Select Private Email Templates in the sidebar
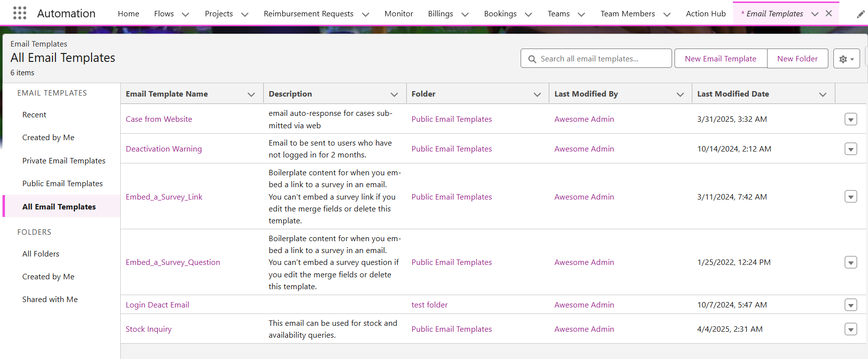Viewport: 868px width, 359px height. [x=64, y=161]
